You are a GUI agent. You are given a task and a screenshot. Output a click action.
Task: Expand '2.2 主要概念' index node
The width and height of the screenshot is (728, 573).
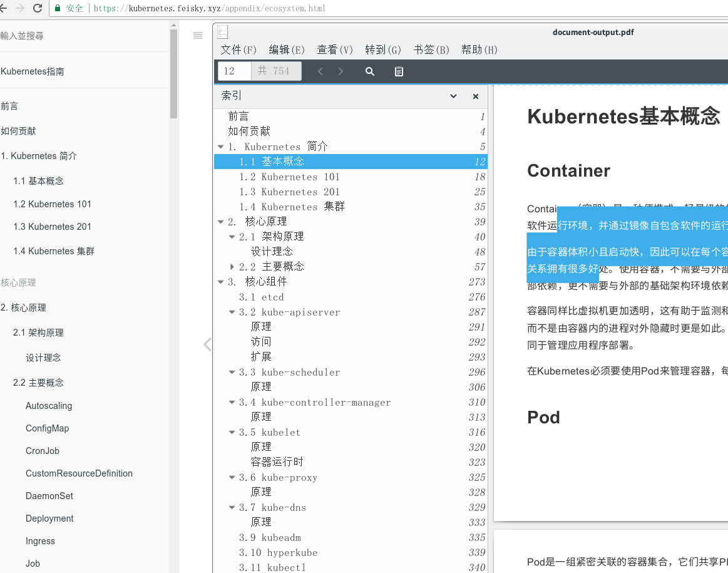point(232,267)
